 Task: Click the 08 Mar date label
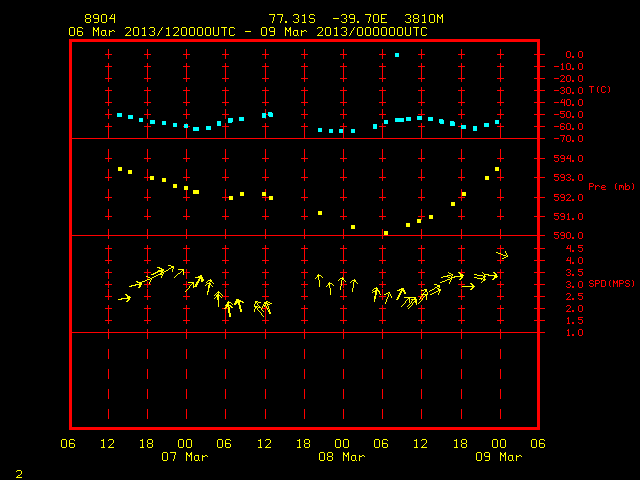[342, 457]
